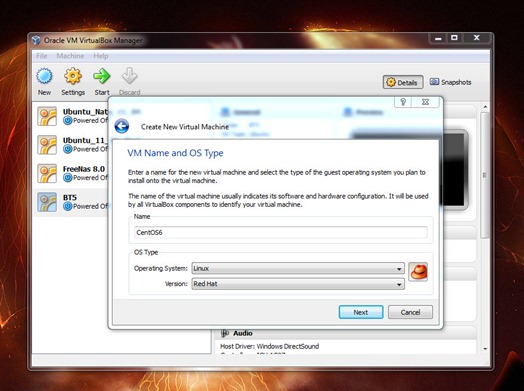Open the Operating System dropdown
Image resolution: width=524 pixels, height=391 pixels.
pos(298,268)
